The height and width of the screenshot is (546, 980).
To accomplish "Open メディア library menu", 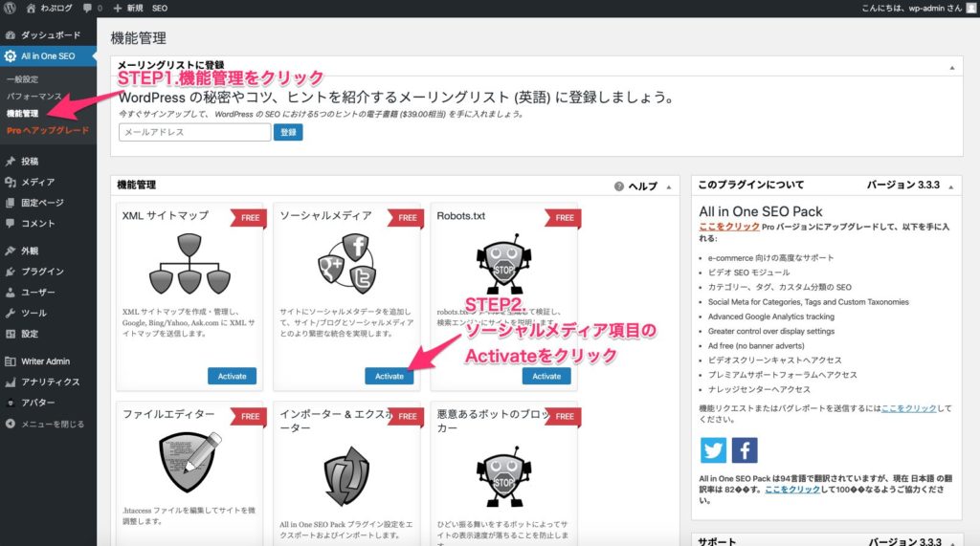I will coord(48,182).
